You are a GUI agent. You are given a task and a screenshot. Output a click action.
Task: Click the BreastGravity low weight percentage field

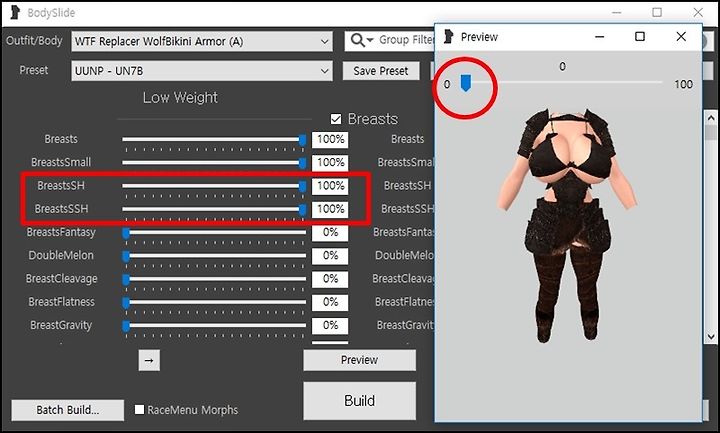click(x=330, y=326)
